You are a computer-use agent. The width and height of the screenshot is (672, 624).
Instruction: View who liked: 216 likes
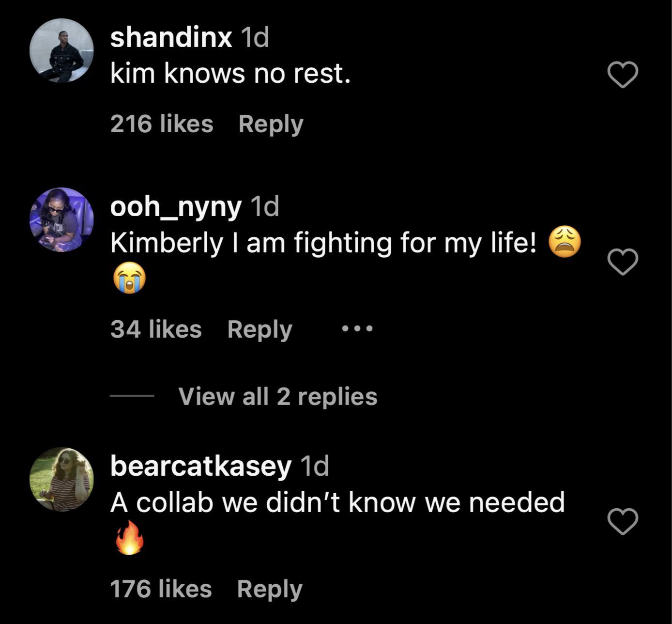click(162, 124)
